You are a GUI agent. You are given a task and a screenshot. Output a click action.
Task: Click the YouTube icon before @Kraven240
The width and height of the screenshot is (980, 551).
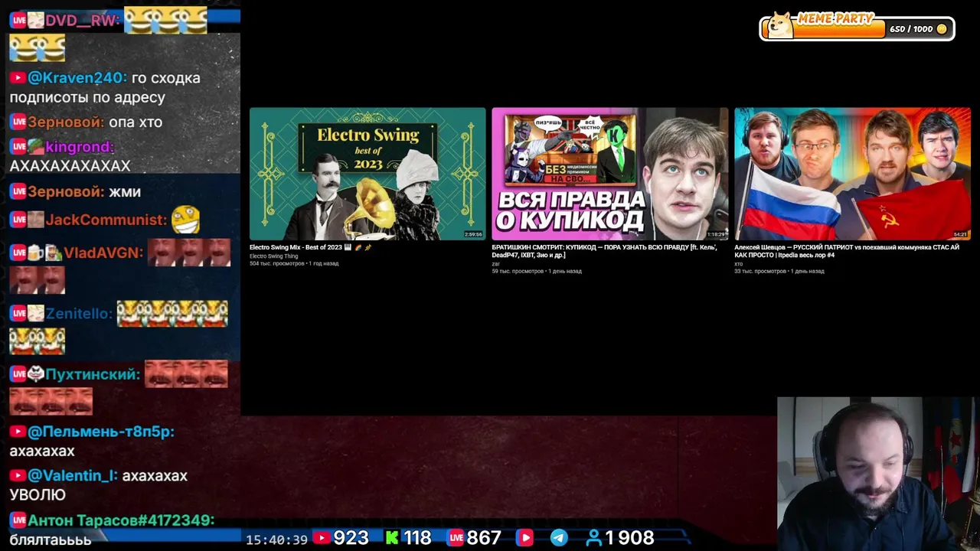tap(18, 78)
